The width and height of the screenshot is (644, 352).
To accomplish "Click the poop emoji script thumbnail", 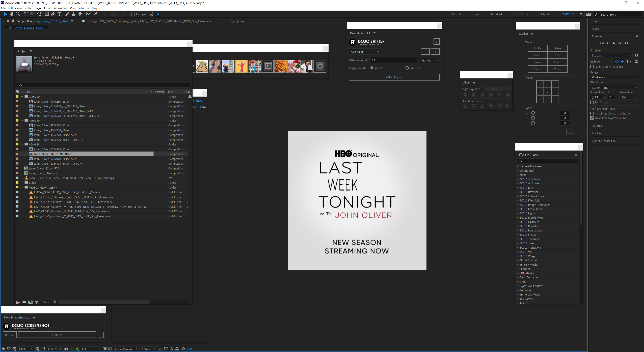I will pyautogui.click(x=202, y=66).
